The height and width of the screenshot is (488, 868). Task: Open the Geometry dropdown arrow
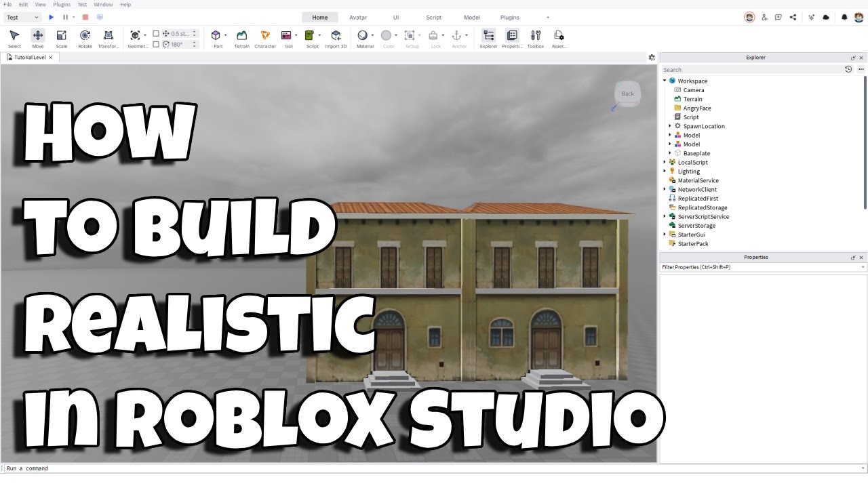pyautogui.click(x=144, y=35)
